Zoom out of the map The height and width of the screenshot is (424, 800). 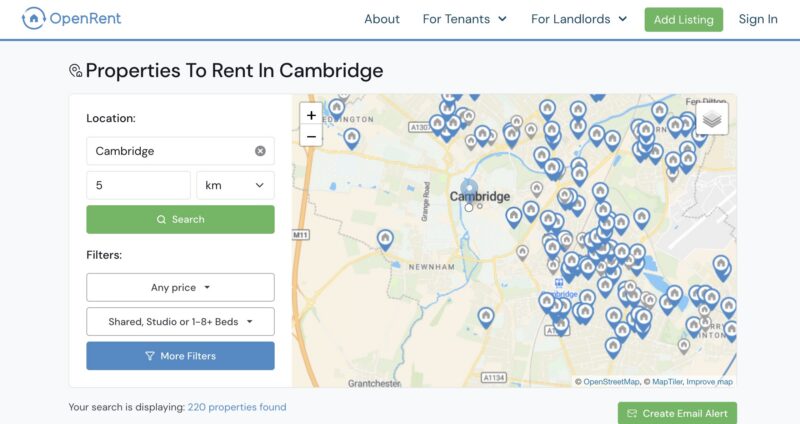pos(311,136)
